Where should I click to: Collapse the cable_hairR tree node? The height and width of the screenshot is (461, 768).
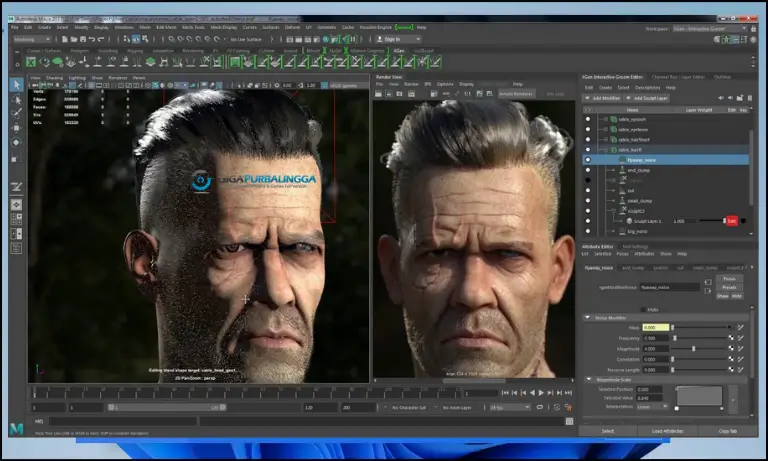tap(606, 149)
